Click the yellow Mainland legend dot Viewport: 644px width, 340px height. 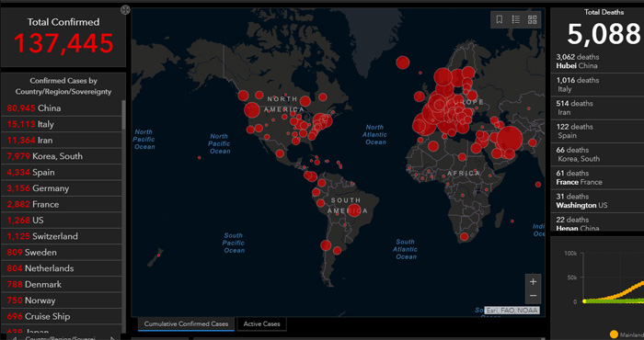click(614, 334)
